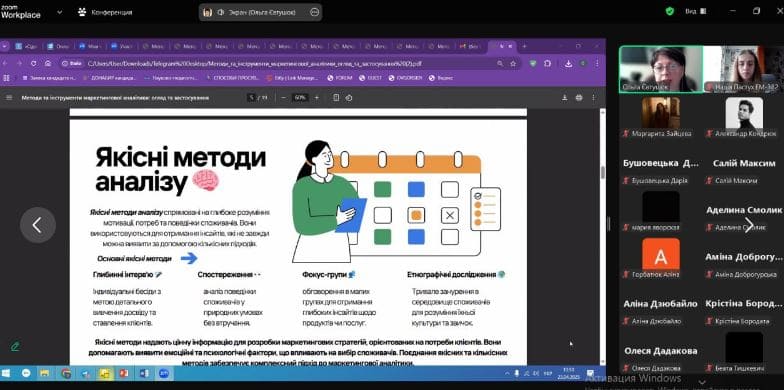The image size is (784, 390).
Task: Download the PDF from viewer toolbar
Action: 565,98
